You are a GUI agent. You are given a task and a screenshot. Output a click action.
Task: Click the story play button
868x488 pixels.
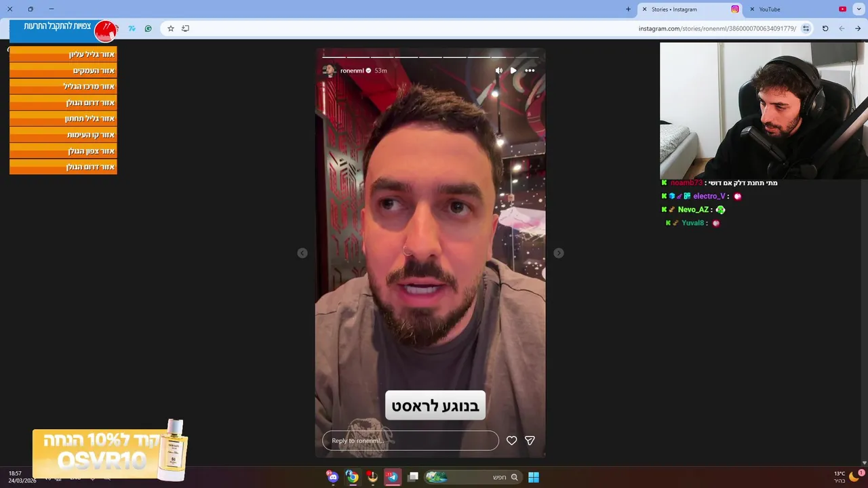513,70
